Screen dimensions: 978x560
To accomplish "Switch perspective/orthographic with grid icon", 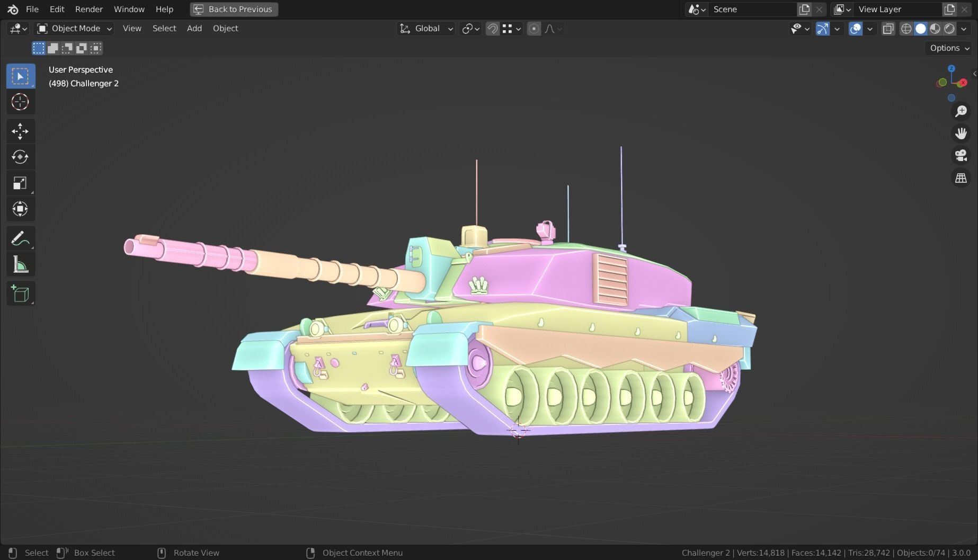I will (961, 178).
